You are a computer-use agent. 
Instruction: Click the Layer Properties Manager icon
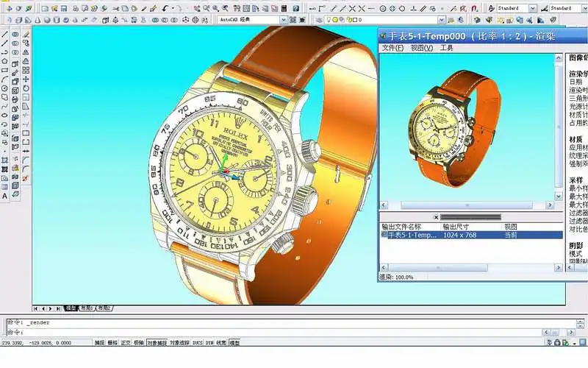tap(319, 20)
